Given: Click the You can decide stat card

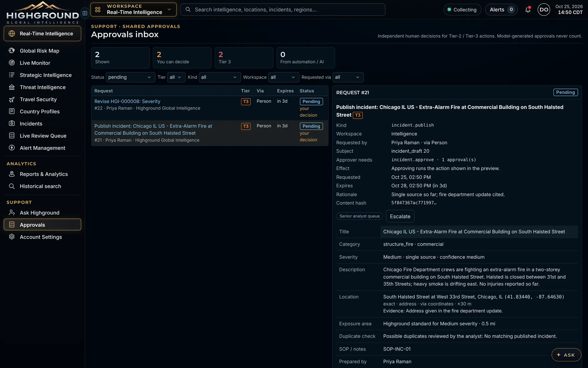Looking at the screenshot, I should coord(182,58).
